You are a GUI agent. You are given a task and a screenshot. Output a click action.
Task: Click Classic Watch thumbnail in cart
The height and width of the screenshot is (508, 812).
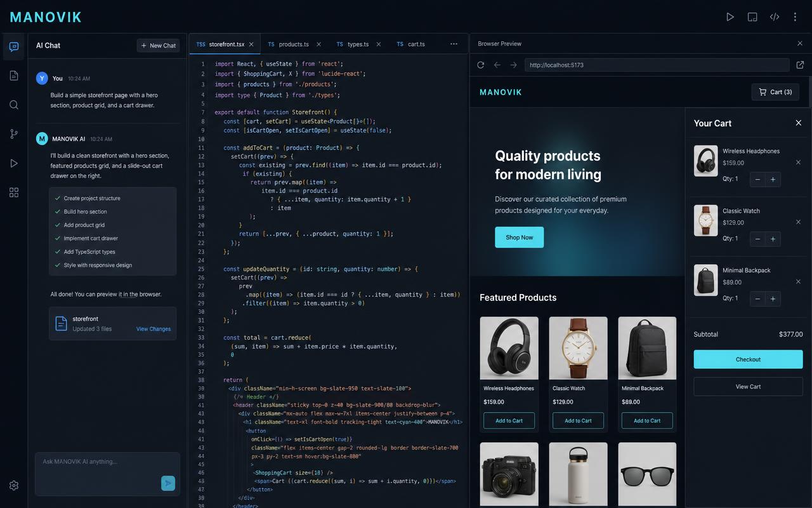[x=705, y=220]
